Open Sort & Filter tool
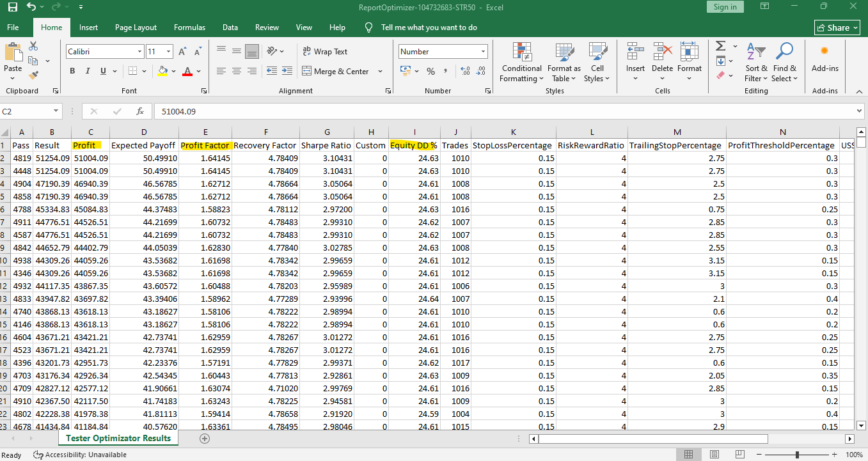 point(756,63)
